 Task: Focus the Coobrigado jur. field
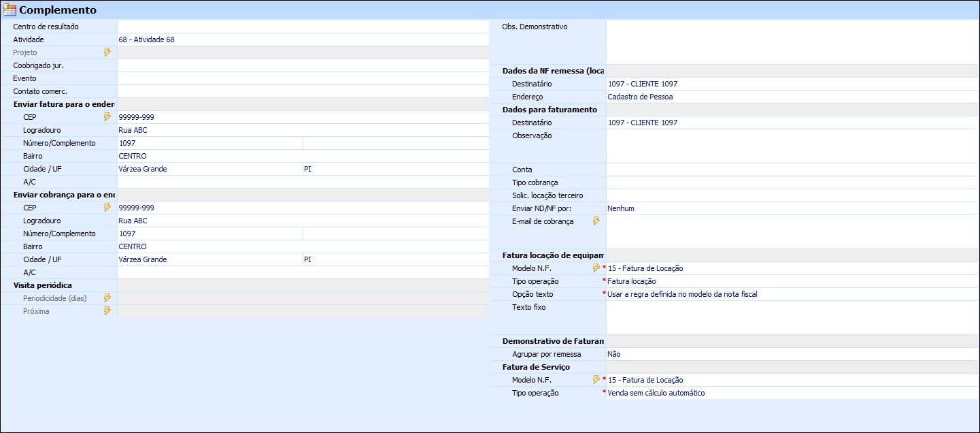coord(303,65)
